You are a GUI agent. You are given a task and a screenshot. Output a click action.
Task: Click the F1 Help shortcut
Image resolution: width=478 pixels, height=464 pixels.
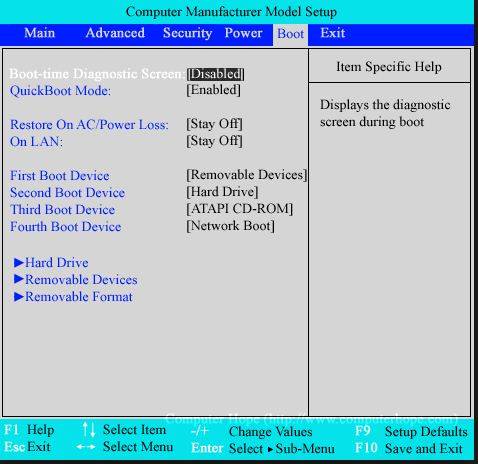pyautogui.click(x=29, y=430)
